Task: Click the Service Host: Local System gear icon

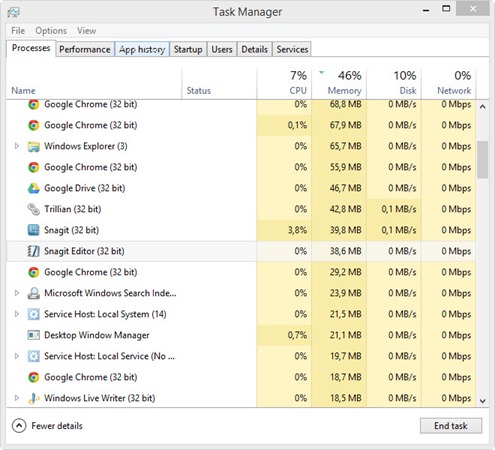Action: 34,314
